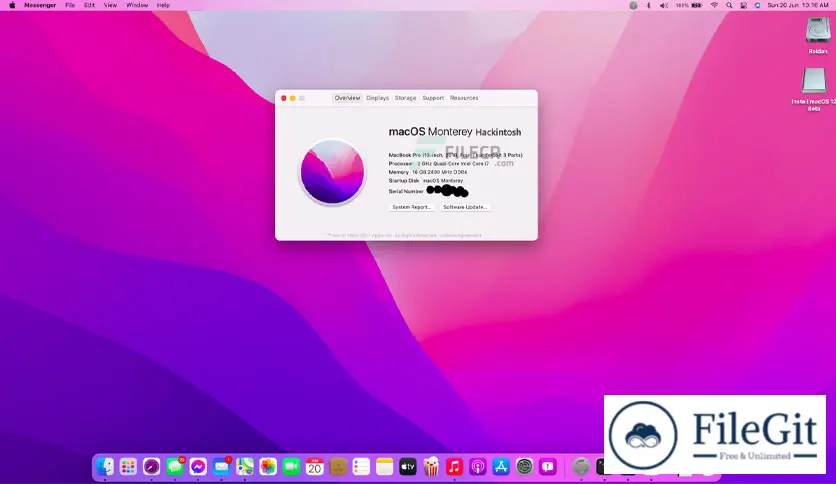Open Wi-Fi menu in menu bar
The image size is (836, 484).
714,5
